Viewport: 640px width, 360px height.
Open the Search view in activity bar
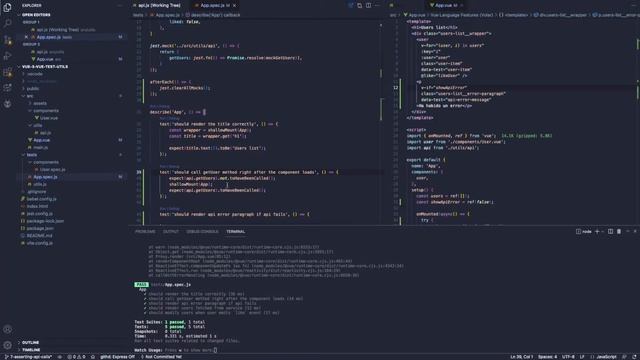click(x=7, y=23)
